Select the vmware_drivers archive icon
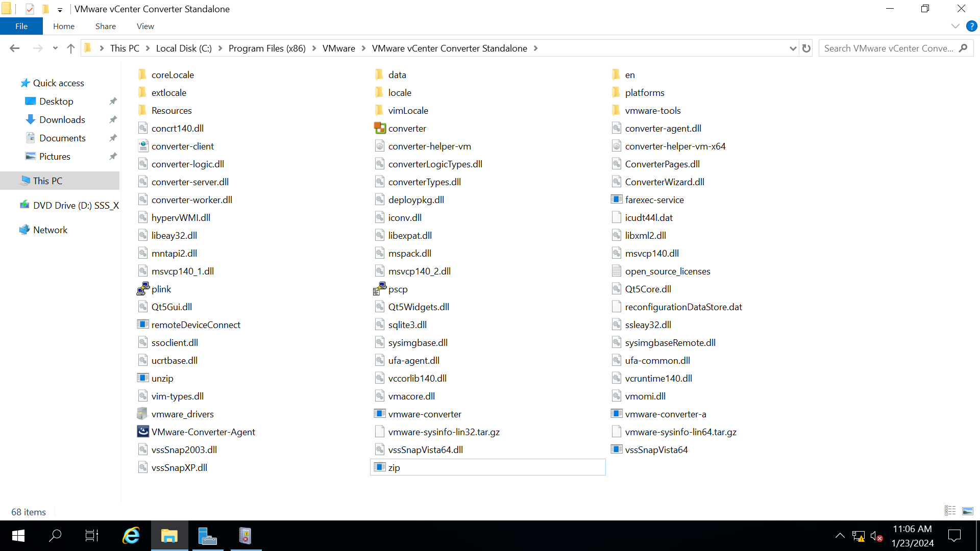The image size is (980, 551). click(x=143, y=414)
